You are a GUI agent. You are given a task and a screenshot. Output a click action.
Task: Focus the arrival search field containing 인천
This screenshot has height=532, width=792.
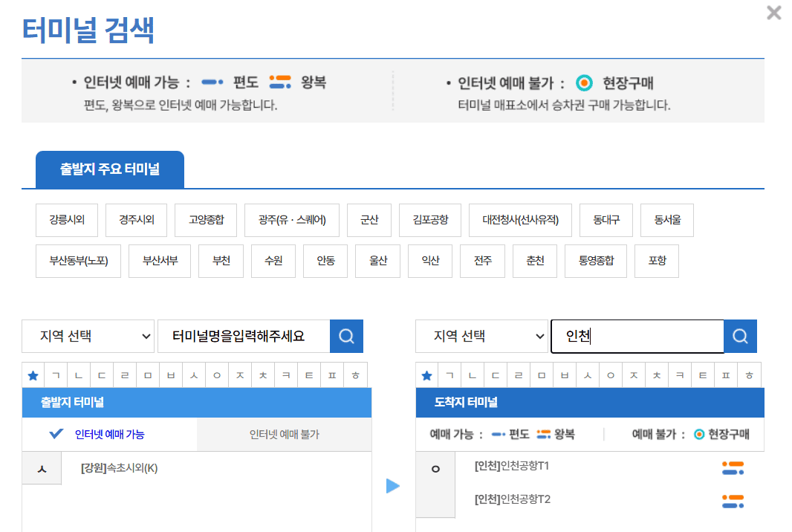(x=637, y=337)
